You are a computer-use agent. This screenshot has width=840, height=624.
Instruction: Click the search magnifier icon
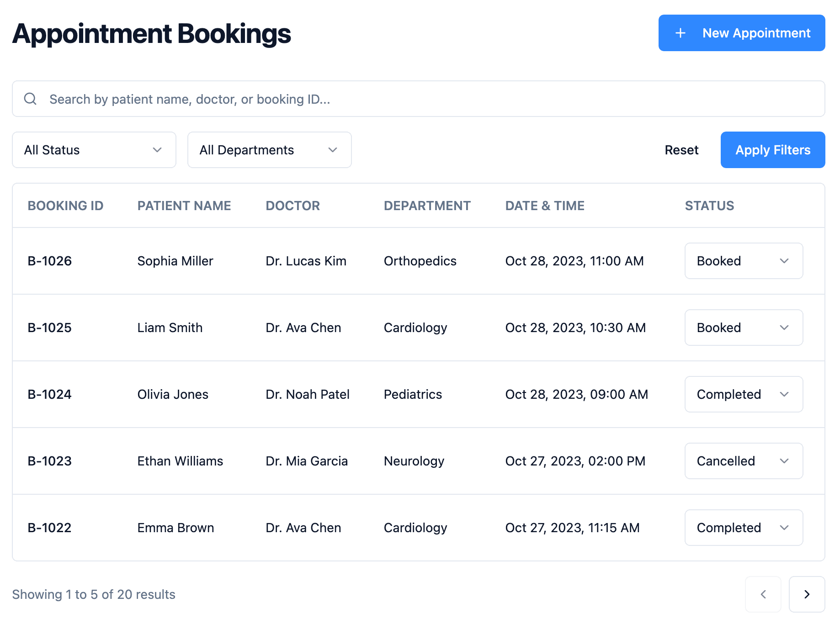point(30,99)
